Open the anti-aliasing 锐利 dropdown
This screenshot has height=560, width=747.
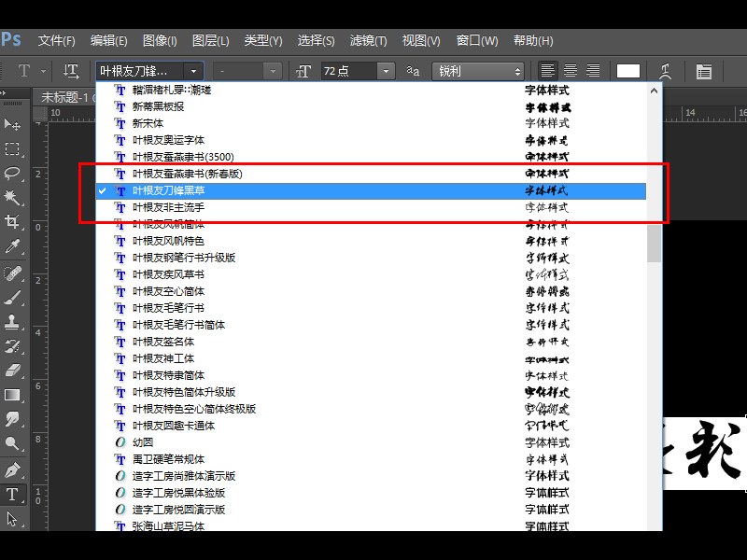click(x=478, y=72)
